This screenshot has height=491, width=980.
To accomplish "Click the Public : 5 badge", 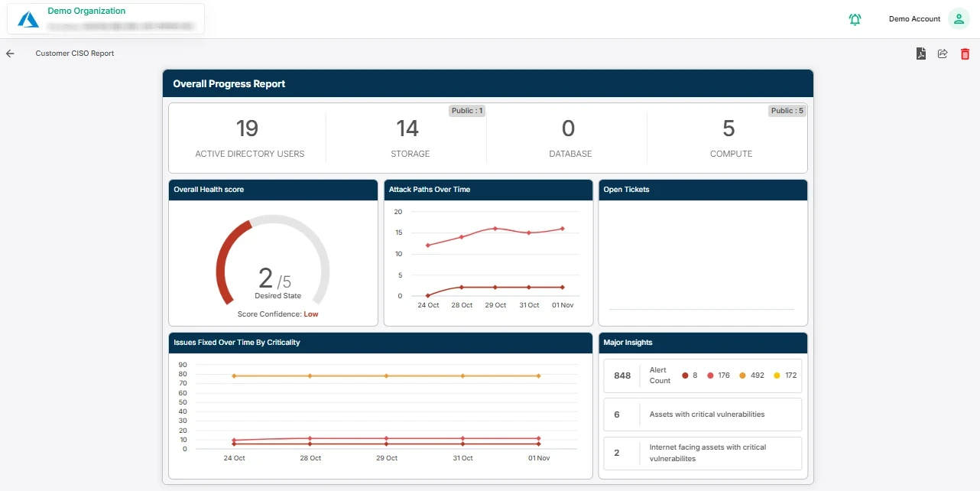I will click(787, 111).
